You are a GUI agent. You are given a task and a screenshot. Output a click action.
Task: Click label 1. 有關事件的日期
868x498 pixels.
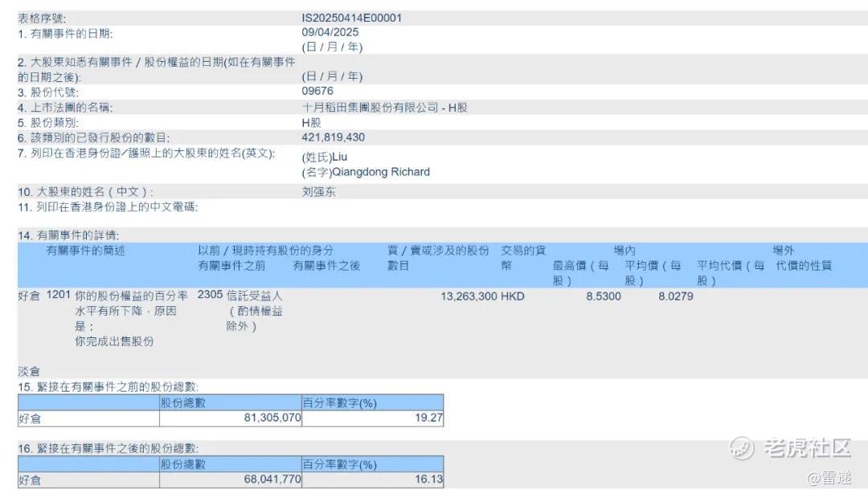[65, 34]
